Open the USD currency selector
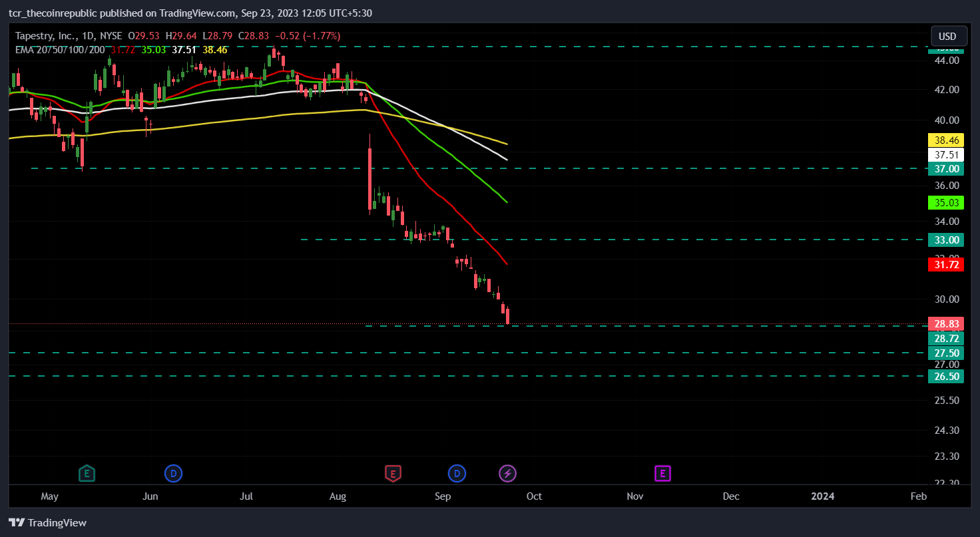The height and width of the screenshot is (537, 980). [947, 36]
